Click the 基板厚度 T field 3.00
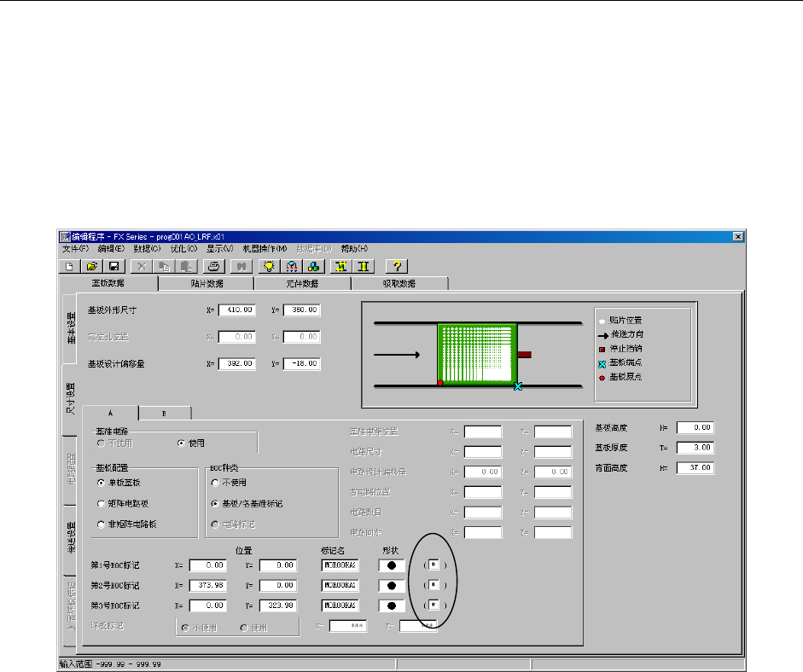Image resolution: width=803 pixels, height=672 pixels. pos(695,448)
